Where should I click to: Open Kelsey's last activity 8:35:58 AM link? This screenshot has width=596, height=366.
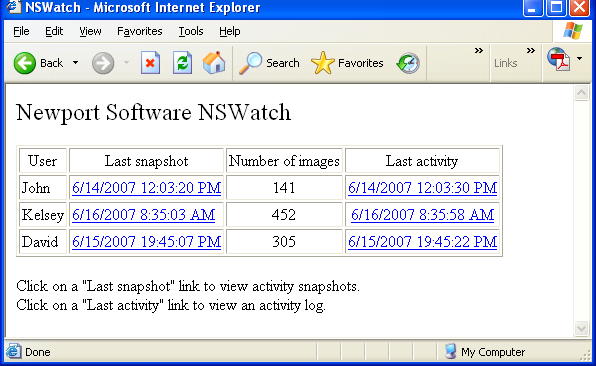[x=422, y=215]
